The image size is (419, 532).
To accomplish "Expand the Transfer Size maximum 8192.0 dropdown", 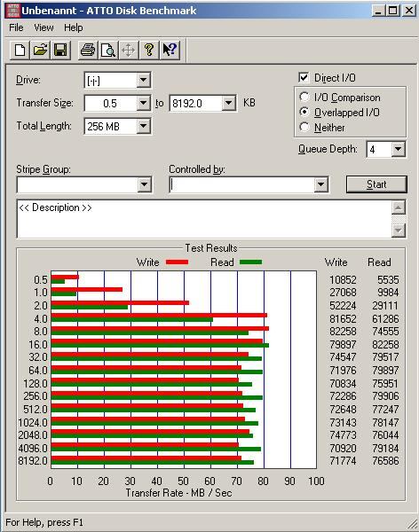I will 229,103.
